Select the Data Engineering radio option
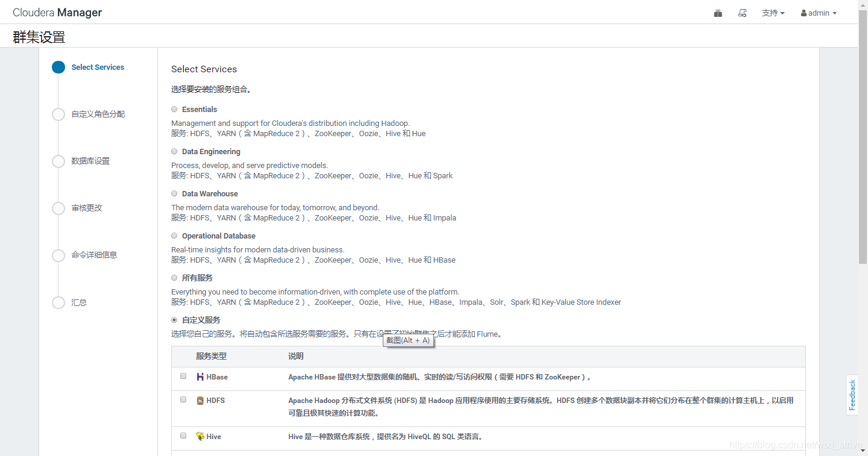This screenshot has width=868, height=456. (x=174, y=152)
